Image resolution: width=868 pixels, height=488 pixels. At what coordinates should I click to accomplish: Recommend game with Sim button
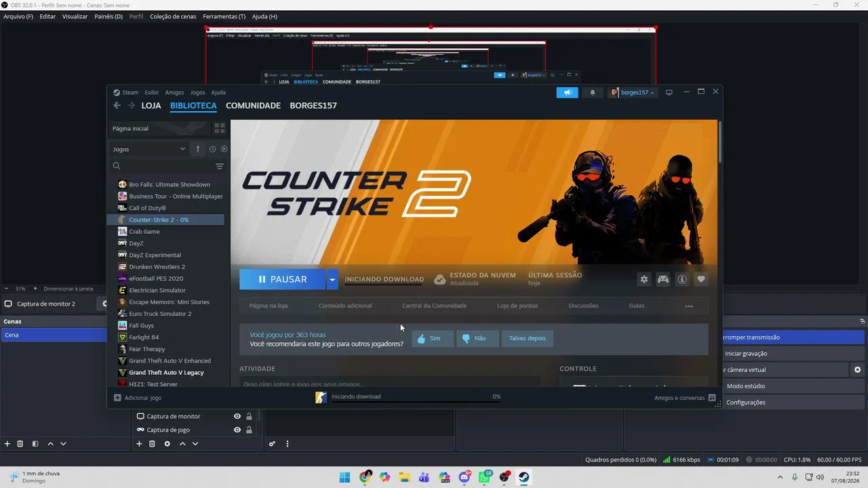433,338
